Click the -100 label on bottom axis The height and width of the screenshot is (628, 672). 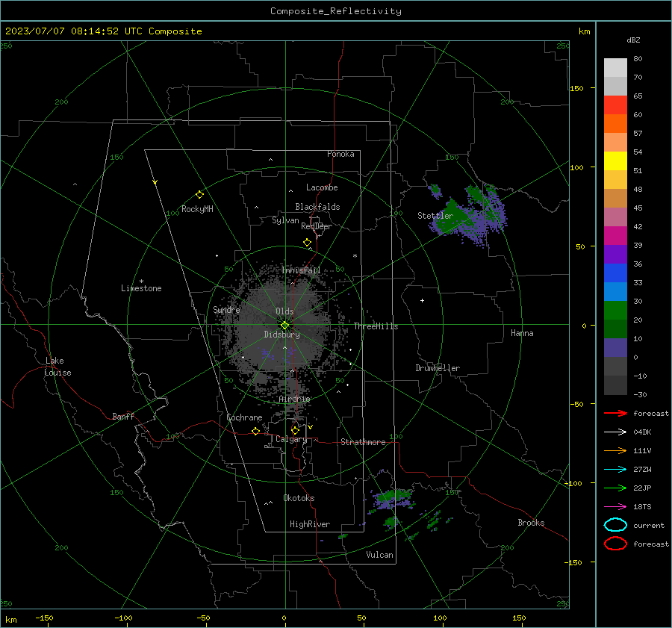pos(123,618)
